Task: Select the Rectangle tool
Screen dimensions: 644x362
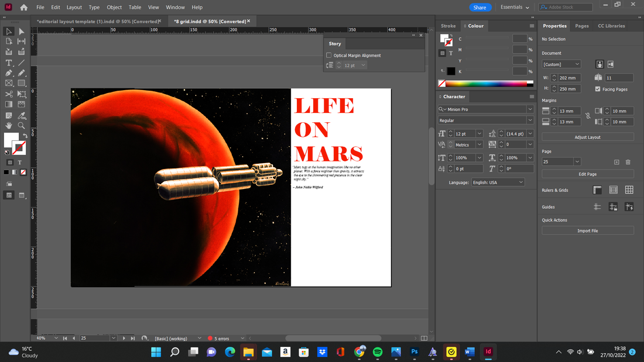Action: tap(21, 83)
